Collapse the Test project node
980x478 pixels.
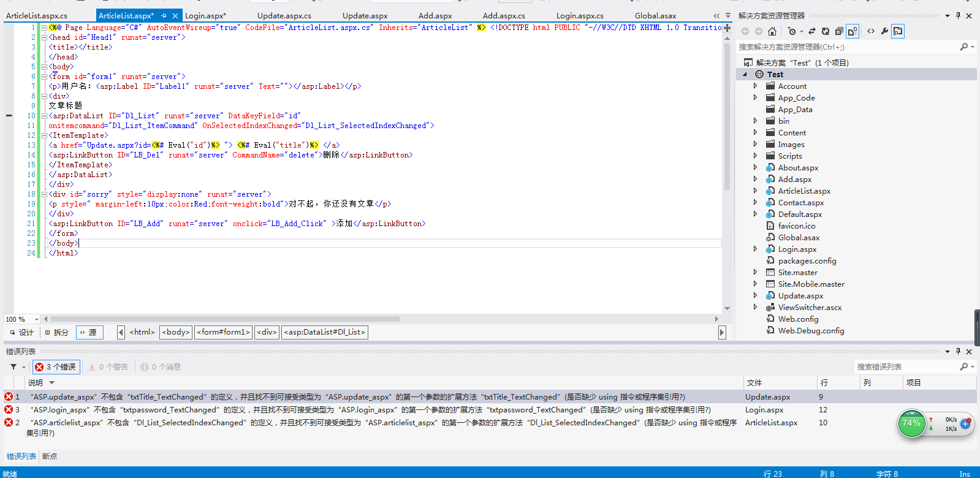(745, 74)
